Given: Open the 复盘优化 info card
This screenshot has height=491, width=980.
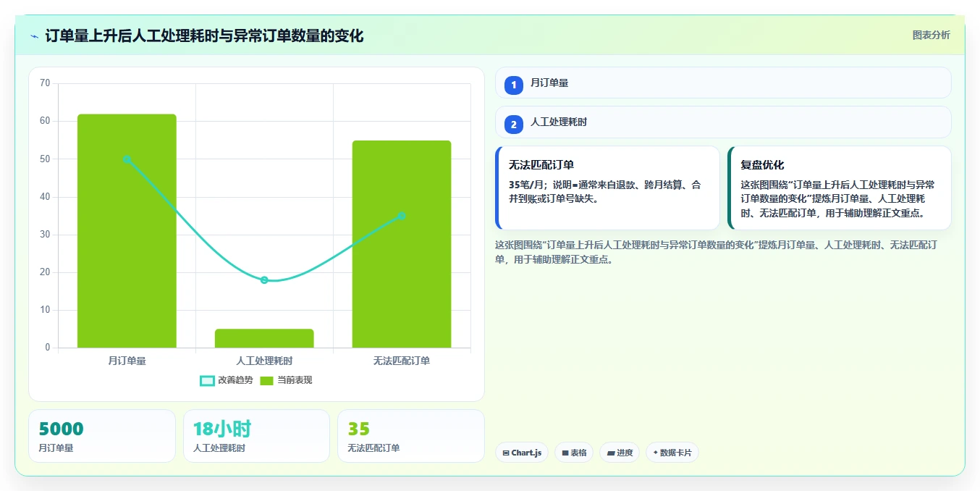Looking at the screenshot, I should 840,188.
